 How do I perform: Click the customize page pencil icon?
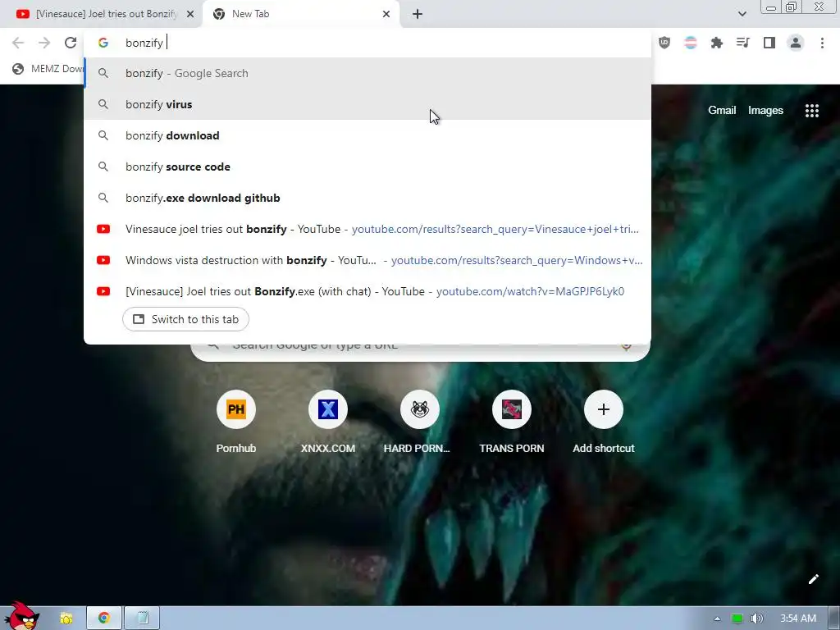(x=813, y=579)
